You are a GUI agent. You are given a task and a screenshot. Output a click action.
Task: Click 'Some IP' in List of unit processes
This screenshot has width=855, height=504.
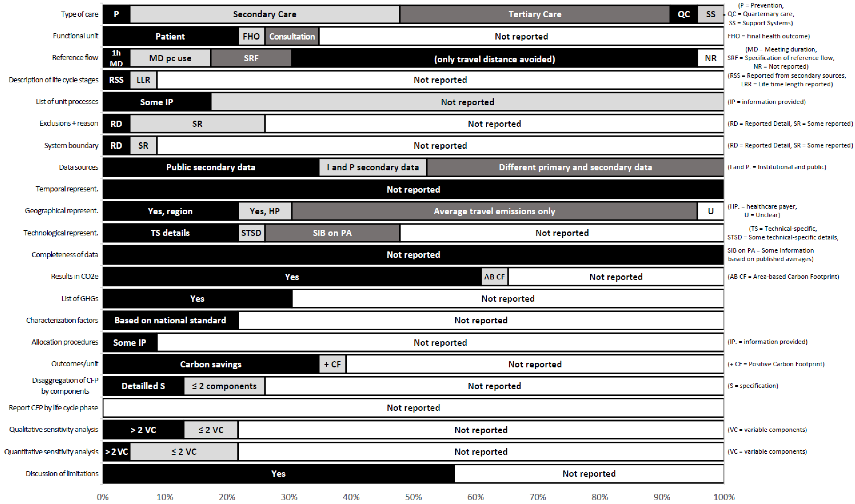click(x=157, y=102)
